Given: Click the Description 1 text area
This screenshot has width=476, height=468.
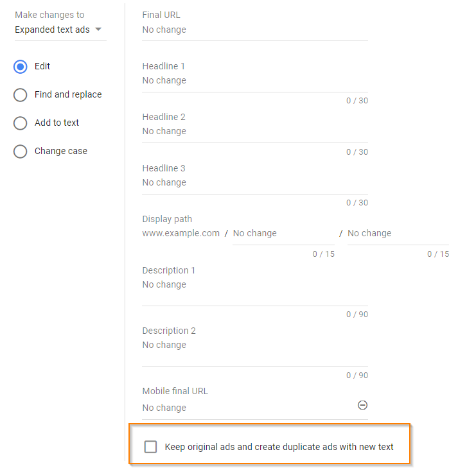Looking at the screenshot, I should point(255,292).
